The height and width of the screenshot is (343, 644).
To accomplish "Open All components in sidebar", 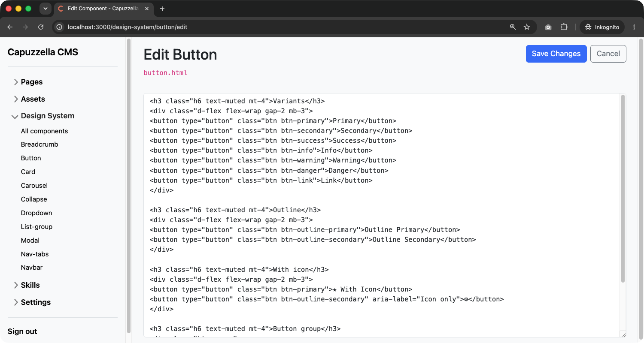I will [x=44, y=131].
